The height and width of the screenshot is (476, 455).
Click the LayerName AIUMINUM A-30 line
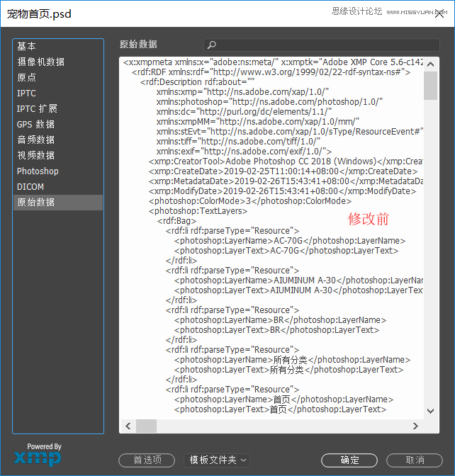pos(298,280)
